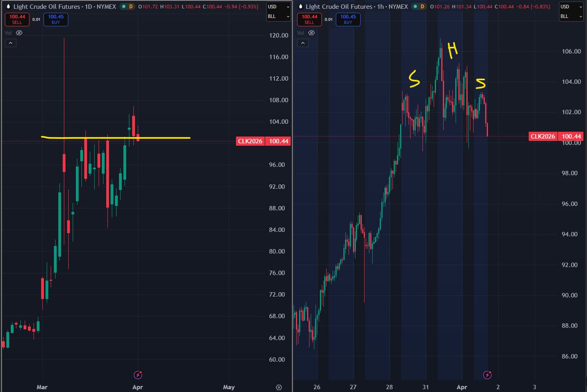Screen dimensions: 587x392
Task: Open BLL unit dropdown on 1h chart
Action: point(571,16)
